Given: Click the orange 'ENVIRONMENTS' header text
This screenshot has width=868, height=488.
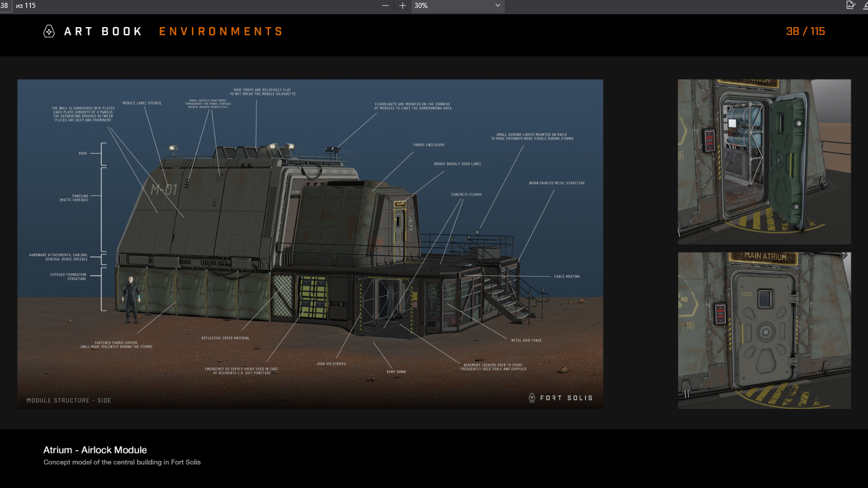Looking at the screenshot, I should (220, 32).
